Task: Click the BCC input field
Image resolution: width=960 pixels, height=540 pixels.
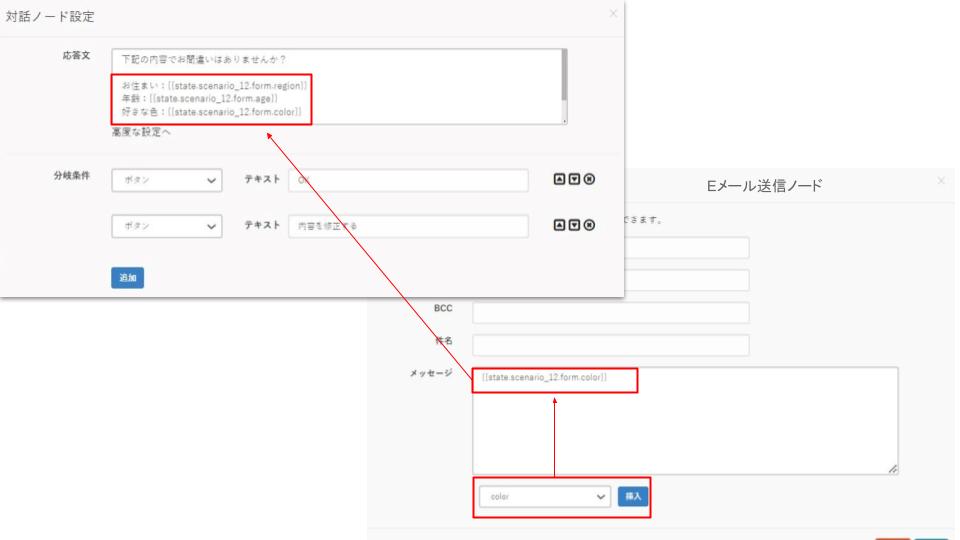Action: pos(610,313)
